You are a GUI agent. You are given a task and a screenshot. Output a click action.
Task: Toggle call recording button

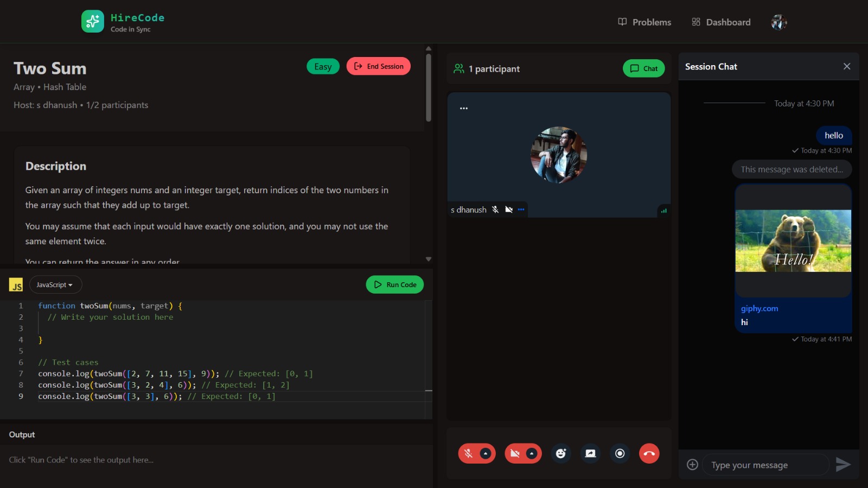point(620,453)
